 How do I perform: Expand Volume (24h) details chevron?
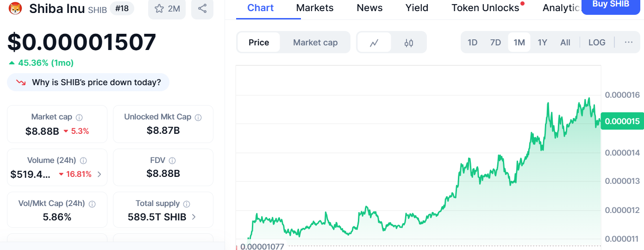pyautogui.click(x=99, y=175)
